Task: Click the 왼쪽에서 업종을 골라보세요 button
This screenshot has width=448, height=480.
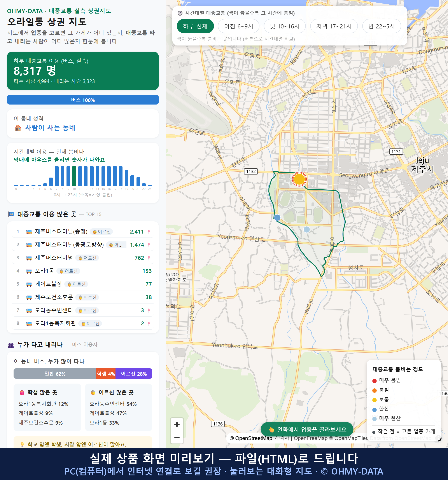Action: coord(307,429)
